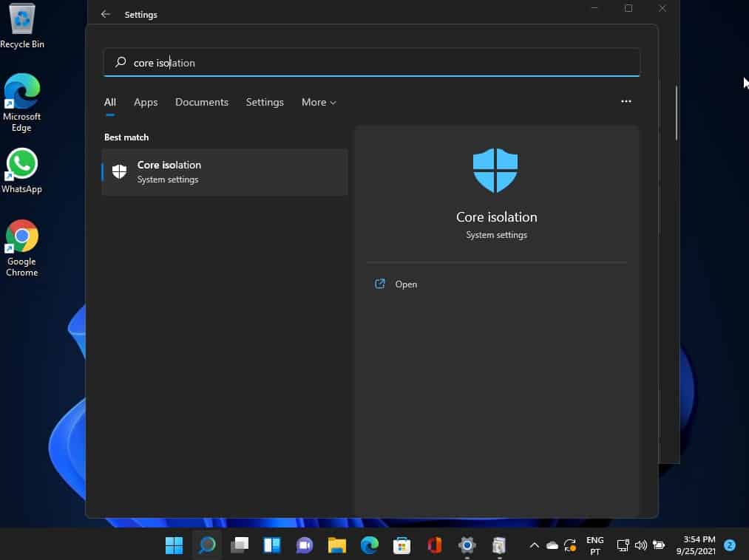Go back using the Settings back arrow
This screenshot has width=749, height=560.
(x=106, y=14)
